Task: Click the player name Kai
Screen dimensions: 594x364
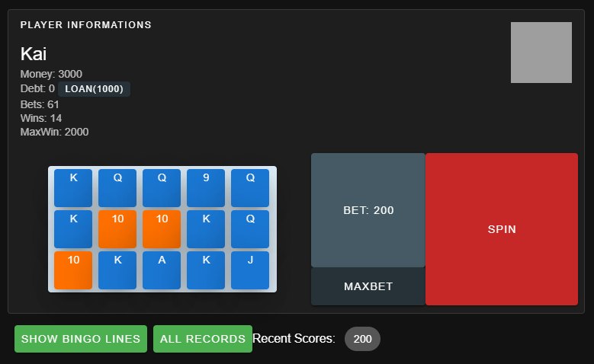Action: coord(34,53)
